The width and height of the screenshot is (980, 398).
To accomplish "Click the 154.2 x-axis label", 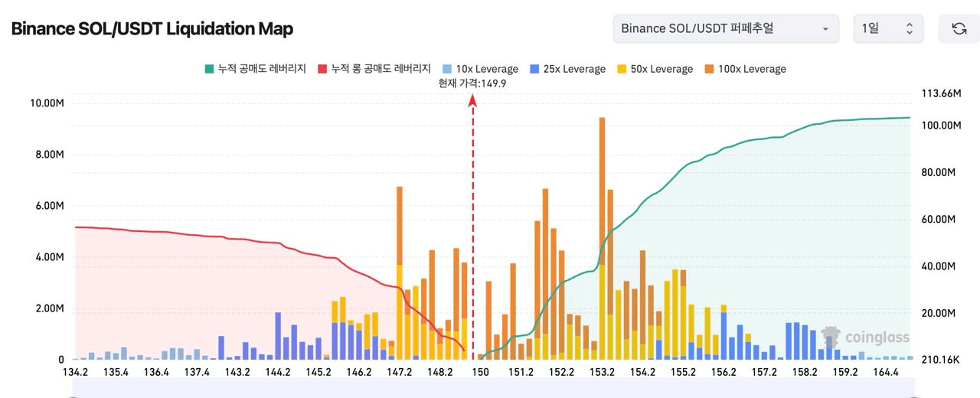I will (642, 373).
